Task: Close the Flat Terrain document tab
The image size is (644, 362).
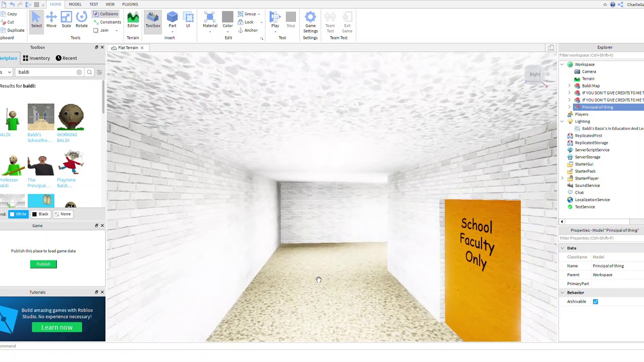Action: pyautogui.click(x=142, y=48)
